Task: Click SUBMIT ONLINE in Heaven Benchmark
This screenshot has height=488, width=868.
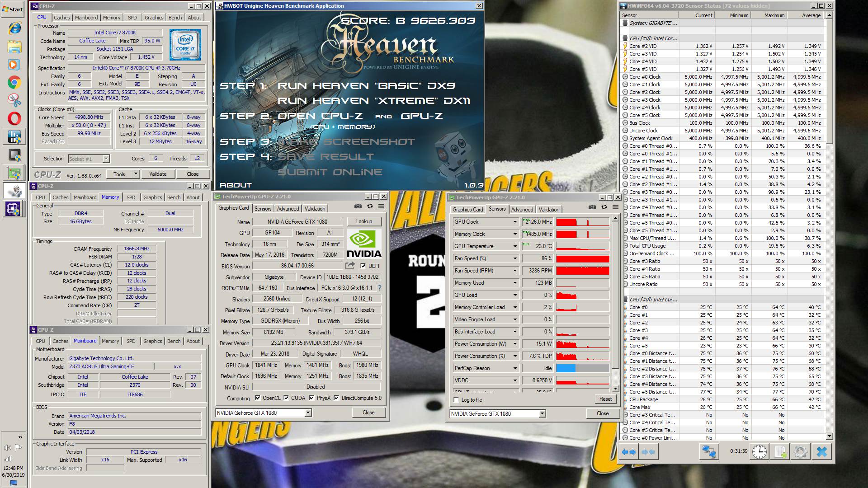Action: click(330, 172)
